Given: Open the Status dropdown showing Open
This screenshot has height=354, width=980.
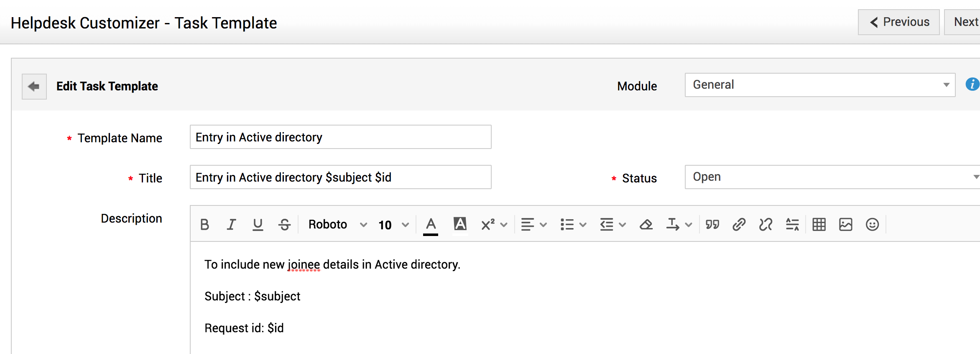Looking at the screenshot, I should tap(832, 177).
